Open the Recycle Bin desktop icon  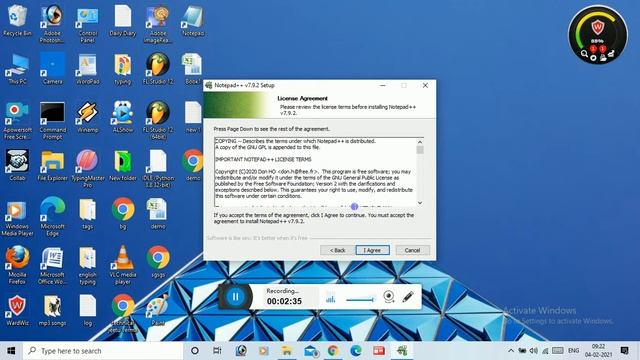pyautogui.click(x=17, y=21)
